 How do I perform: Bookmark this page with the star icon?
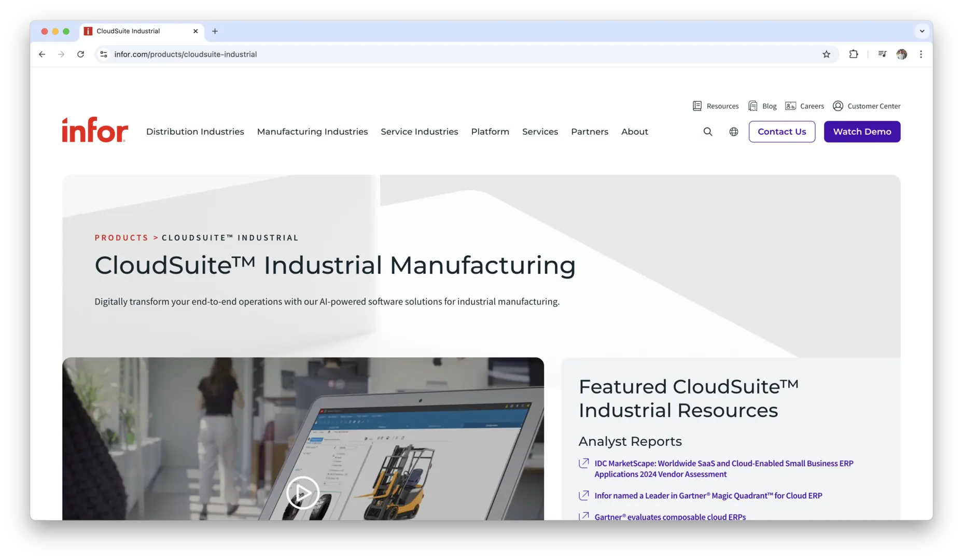click(826, 54)
